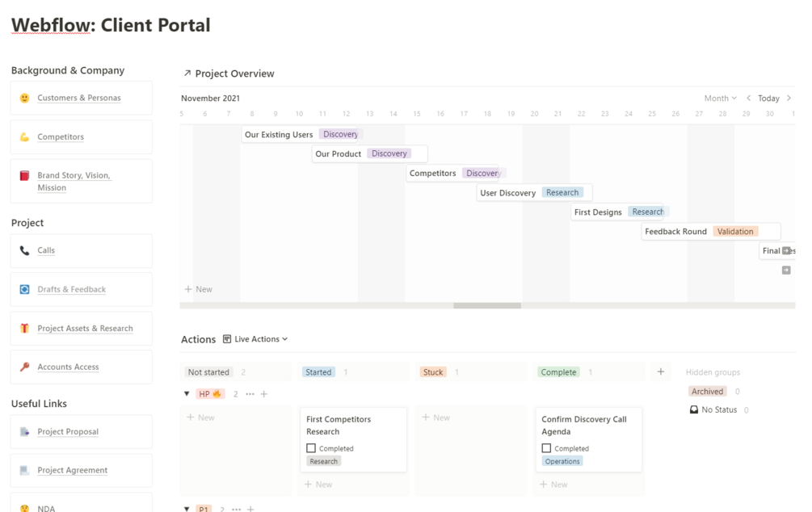The height and width of the screenshot is (512, 812).
Task: Click the board icon beside Live Actions
Action: 227,339
